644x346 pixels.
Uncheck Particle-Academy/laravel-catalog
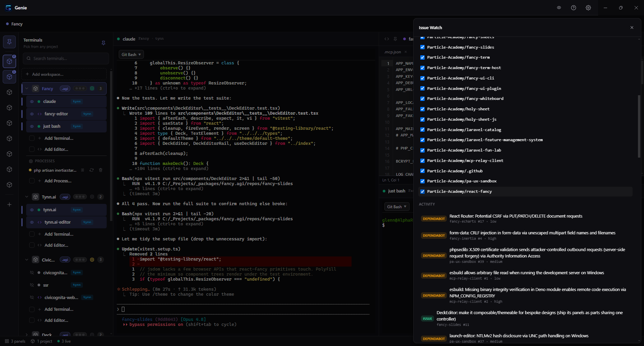(x=422, y=130)
